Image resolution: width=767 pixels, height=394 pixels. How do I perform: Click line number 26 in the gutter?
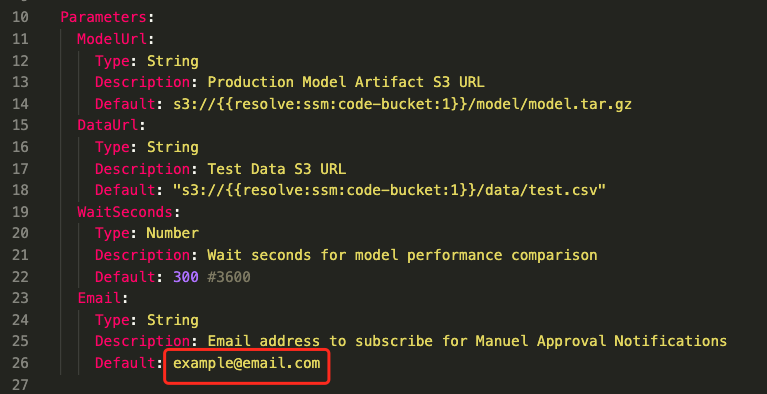tap(20, 363)
